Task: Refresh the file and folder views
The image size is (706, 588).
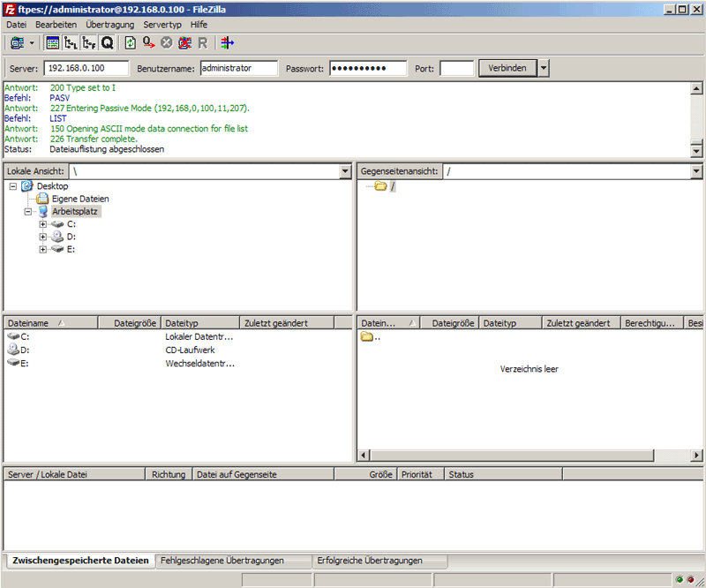Action: tap(130, 42)
